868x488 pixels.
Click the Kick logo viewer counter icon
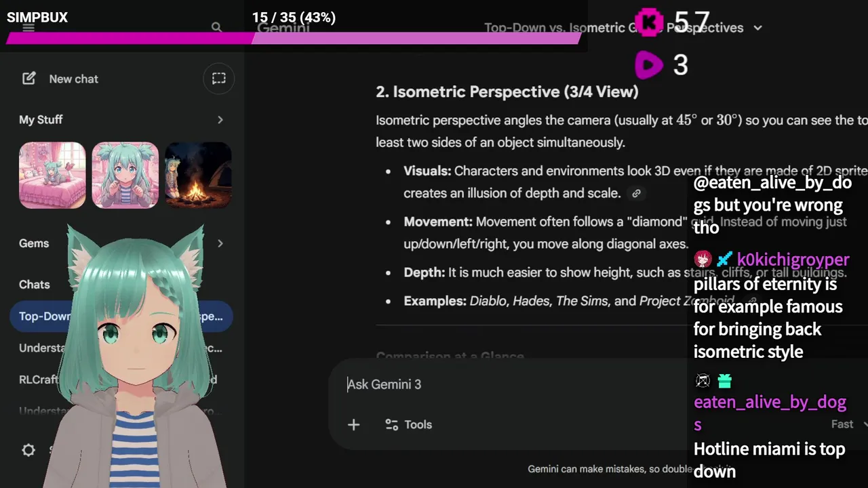[648, 22]
